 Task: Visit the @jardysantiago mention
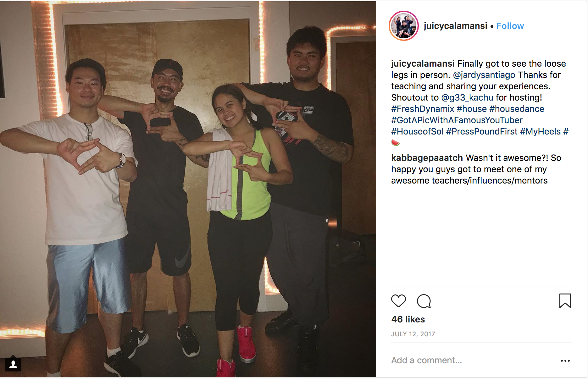484,75
